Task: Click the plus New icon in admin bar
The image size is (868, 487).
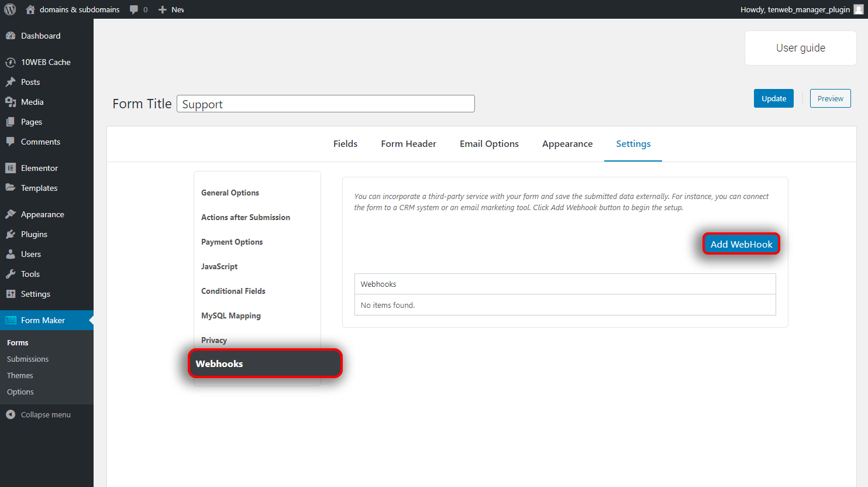Action: 163,9
